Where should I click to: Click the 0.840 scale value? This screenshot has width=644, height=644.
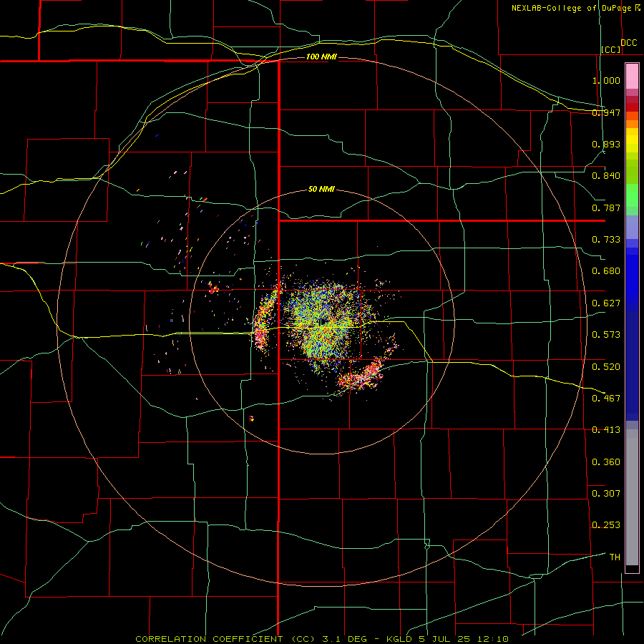606,176
